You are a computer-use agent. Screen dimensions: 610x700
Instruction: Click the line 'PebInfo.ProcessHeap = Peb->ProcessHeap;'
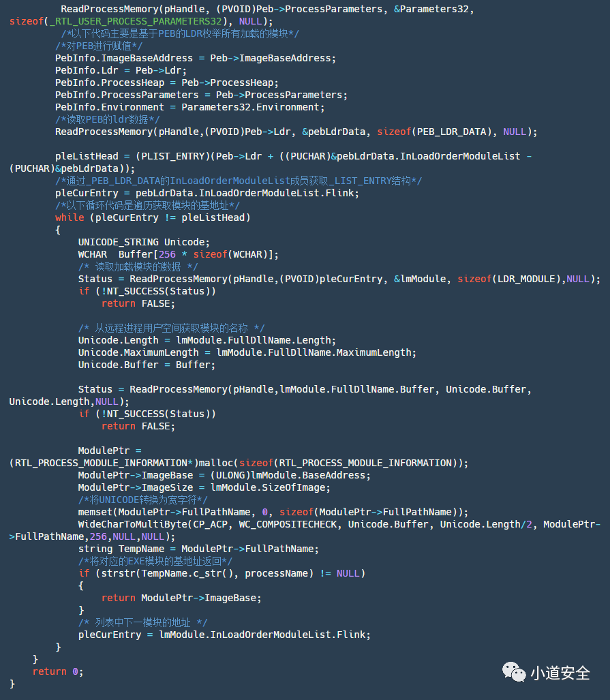click(166, 82)
